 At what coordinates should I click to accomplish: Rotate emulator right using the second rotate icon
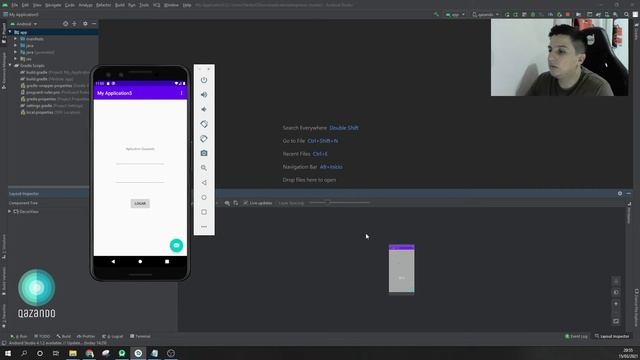coord(204,139)
